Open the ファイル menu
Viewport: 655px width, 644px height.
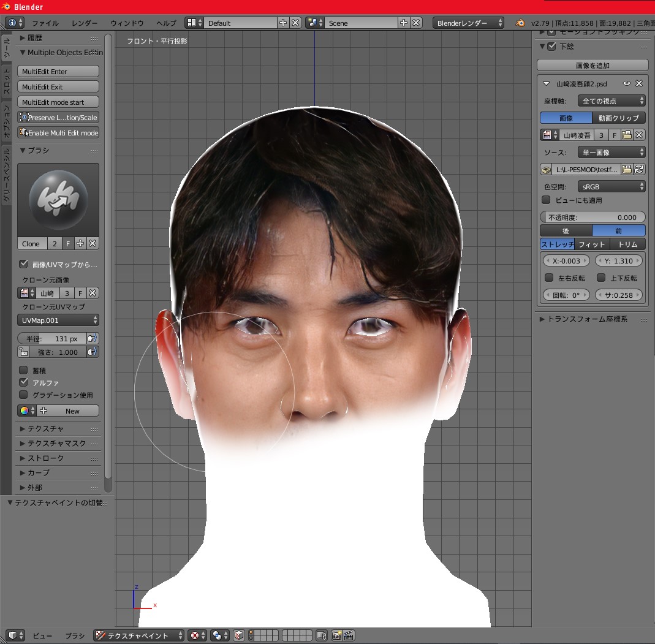pyautogui.click(x=45, y=23)
